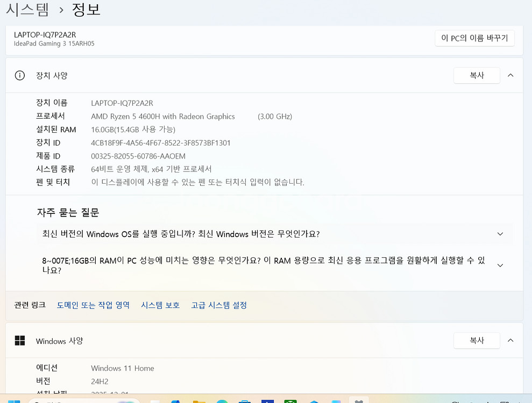
Task: Open Microsoft Edge from the taskbar
Action: (x=222, y=400)
